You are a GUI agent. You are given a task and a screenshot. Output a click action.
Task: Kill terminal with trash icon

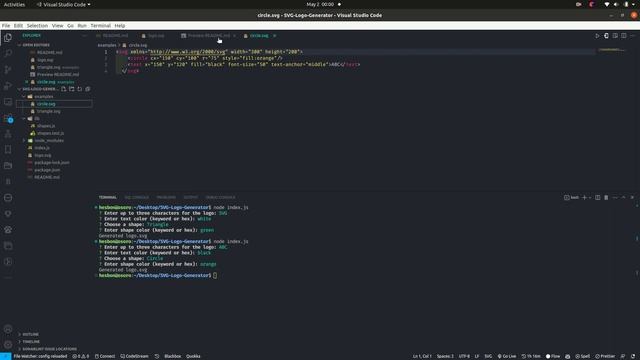click(606, 198)
